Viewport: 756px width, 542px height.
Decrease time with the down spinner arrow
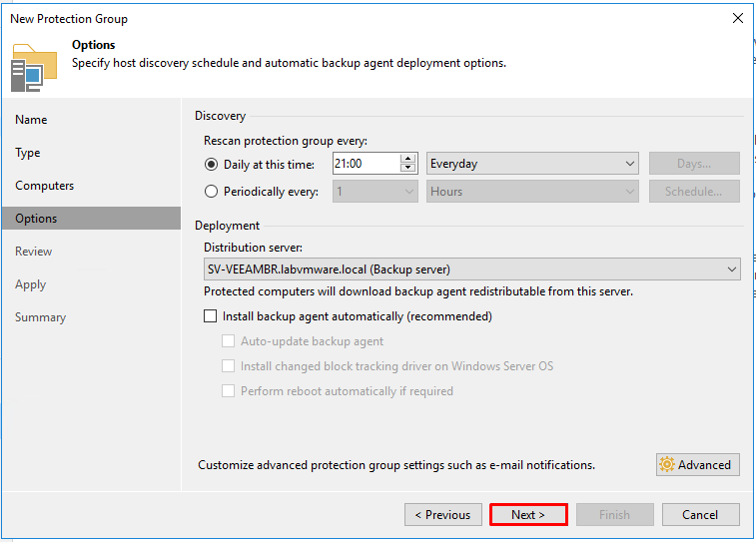click(x=407, y=168)
